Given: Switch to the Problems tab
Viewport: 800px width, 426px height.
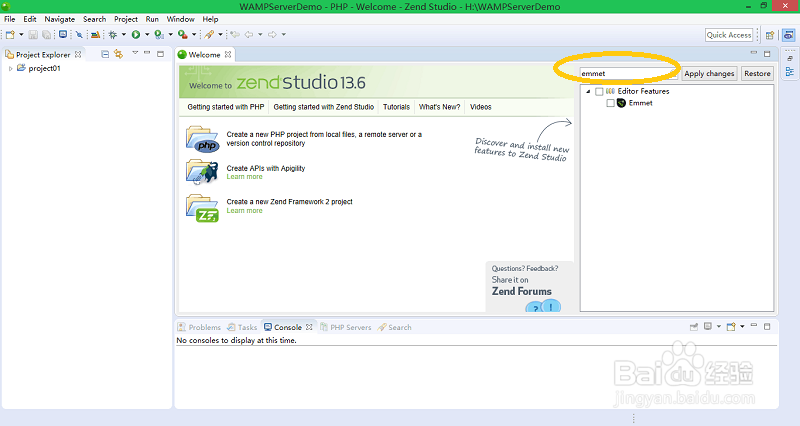Looking at the screenshot, I should pos(199,327).
